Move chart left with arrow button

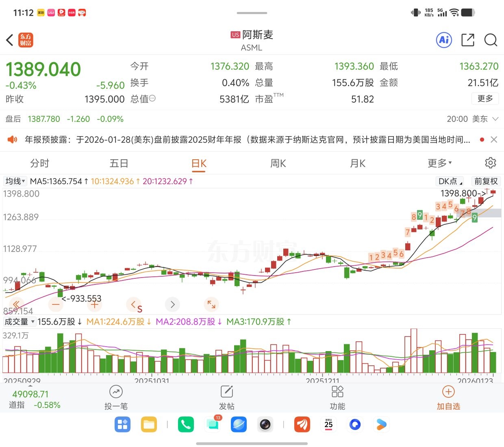click(x=133, y=304)
